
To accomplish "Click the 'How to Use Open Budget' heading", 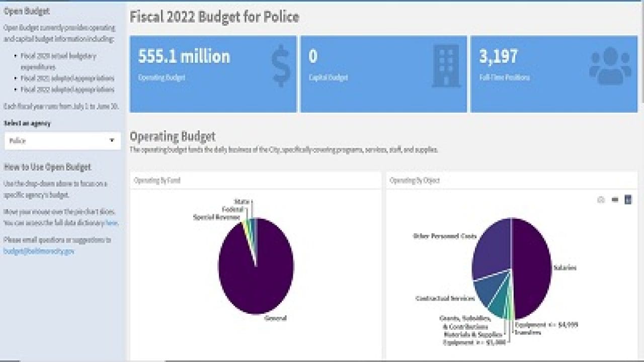I will pos(47,167).
